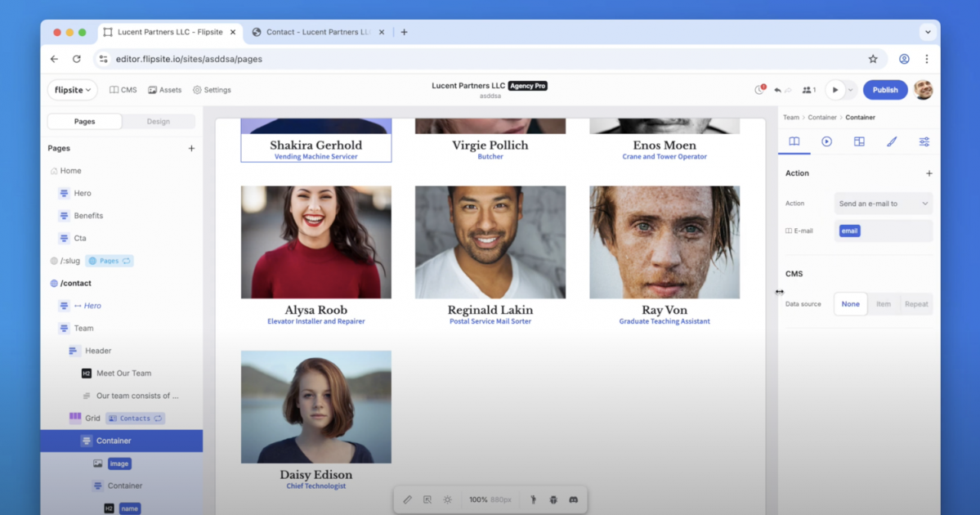Select Alysa Roob's photo
This screenshot has height=515, width=980.
316,242
